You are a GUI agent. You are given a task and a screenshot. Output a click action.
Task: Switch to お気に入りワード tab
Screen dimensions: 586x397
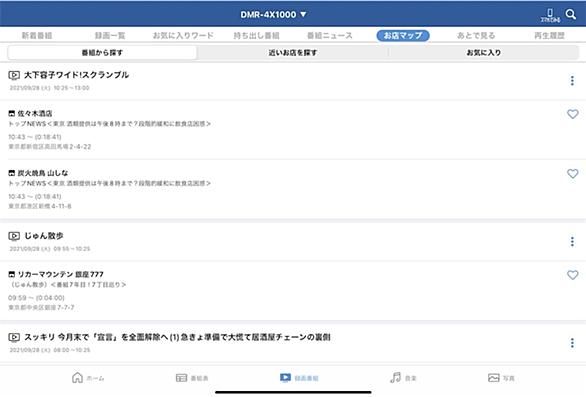183,36
